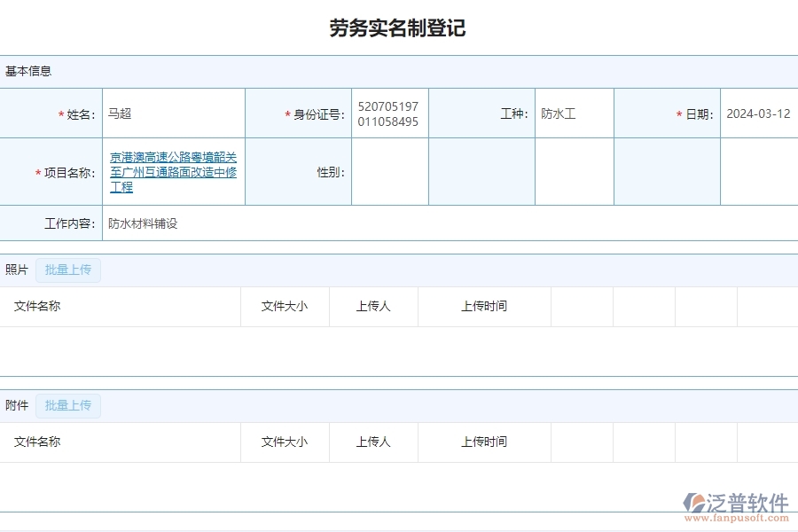Click the 劳务实名制登记 page title
Image resolution: width=798 pixels, height=532 pixels.
coord(399,27)
